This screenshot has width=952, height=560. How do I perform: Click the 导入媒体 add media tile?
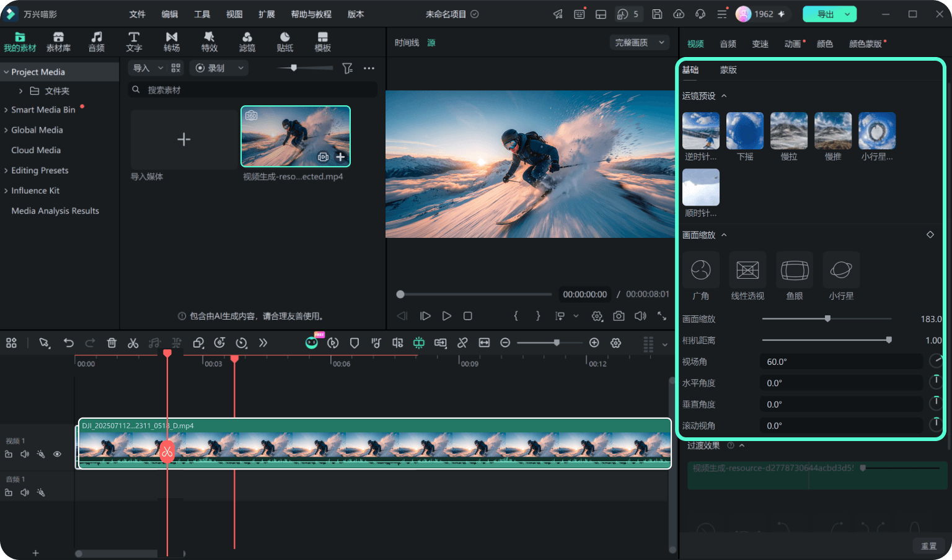(184, 139)
